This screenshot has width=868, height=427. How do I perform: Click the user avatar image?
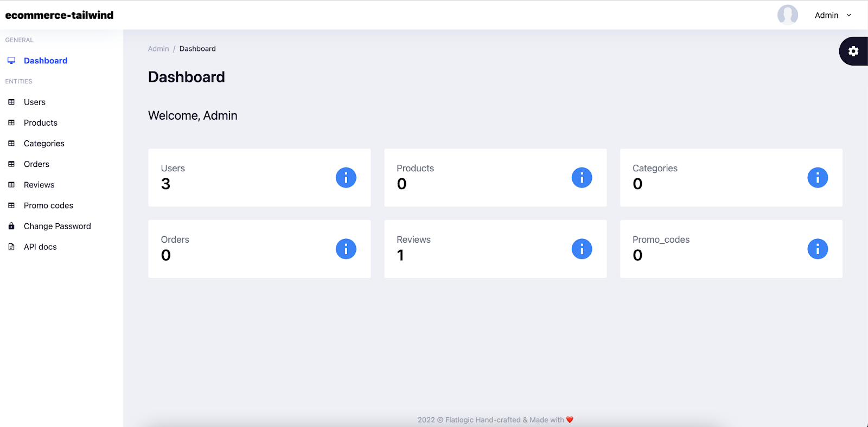[x=788, y=15]
